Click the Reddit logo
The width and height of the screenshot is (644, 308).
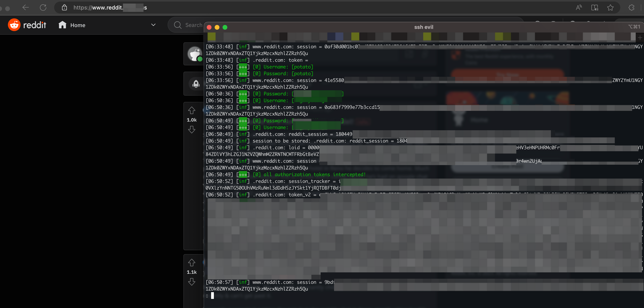click(x=27, y=25)
